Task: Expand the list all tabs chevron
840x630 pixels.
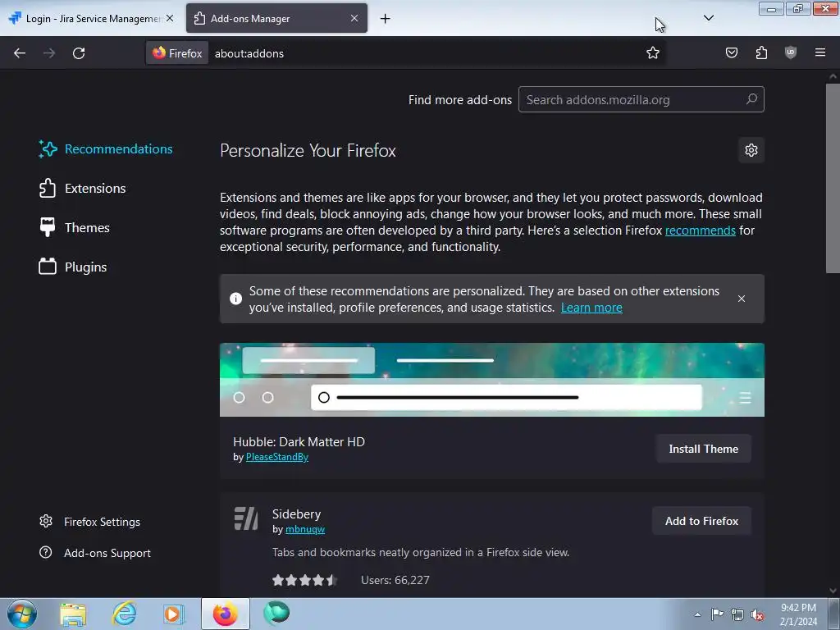Action: tap(708, 18)
